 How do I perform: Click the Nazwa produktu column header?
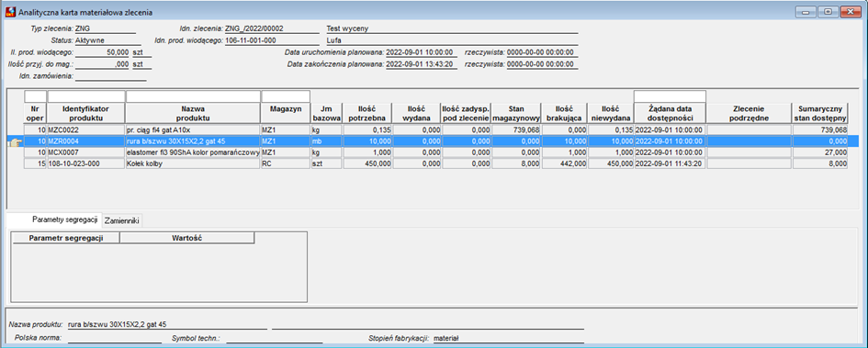tap(193, 114)
